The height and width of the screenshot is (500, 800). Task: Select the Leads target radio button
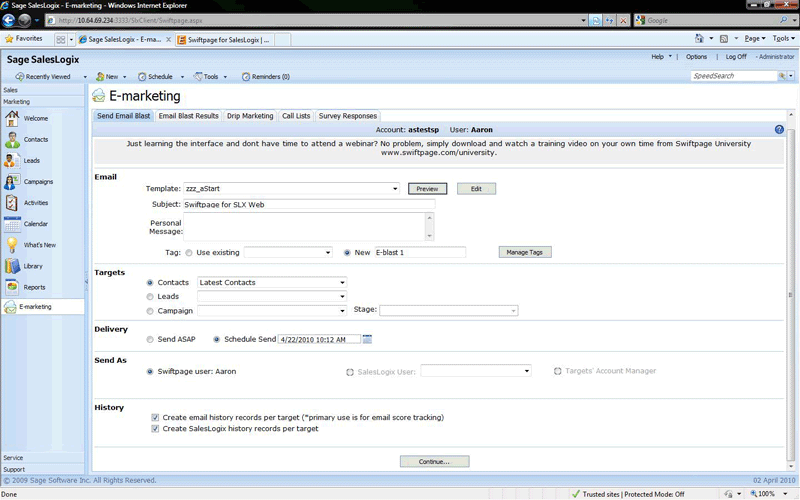click(150, 296)
